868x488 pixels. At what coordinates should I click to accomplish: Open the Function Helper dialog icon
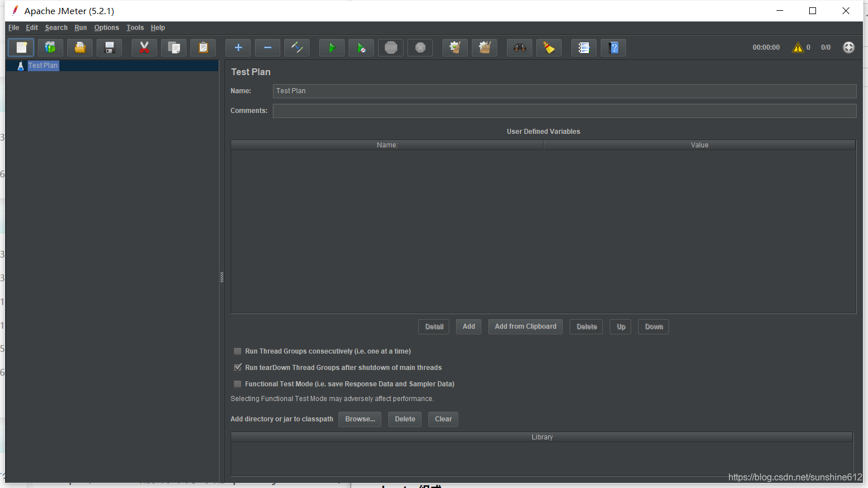(584, 47)
